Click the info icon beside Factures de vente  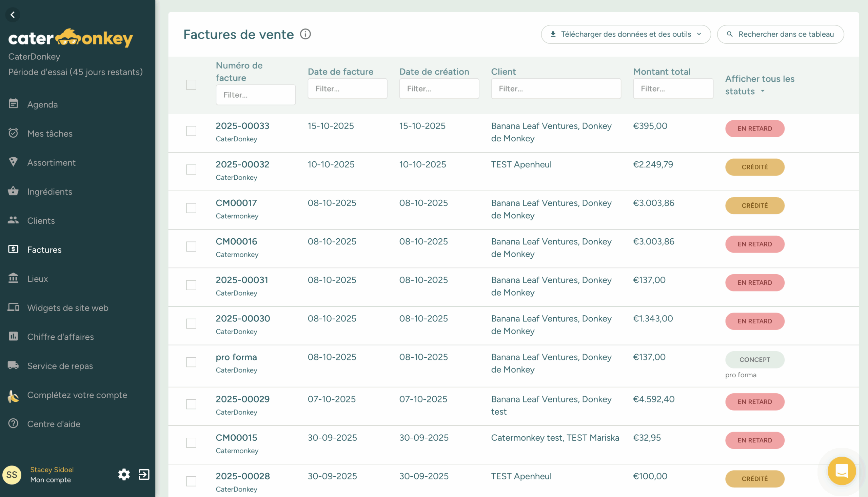305,34
